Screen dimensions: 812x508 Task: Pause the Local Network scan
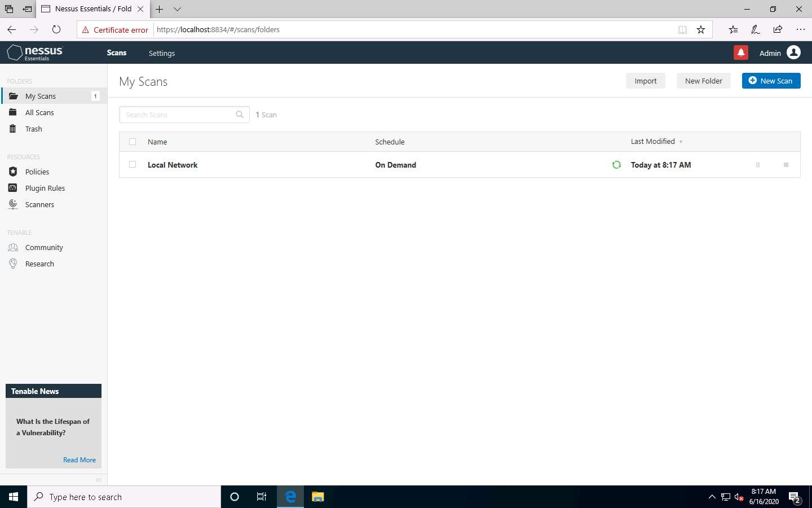coord(757,165)
